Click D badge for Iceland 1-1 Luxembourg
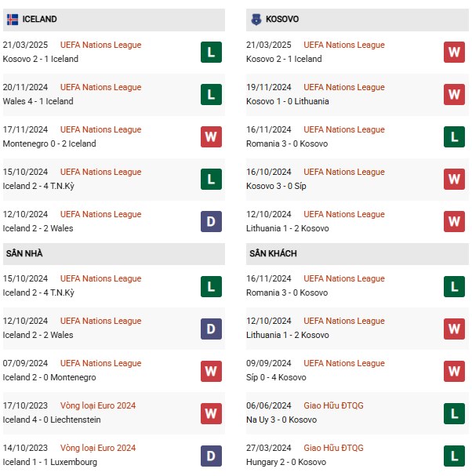The width and height of the screenshot is (472, 476). point(211,456)
